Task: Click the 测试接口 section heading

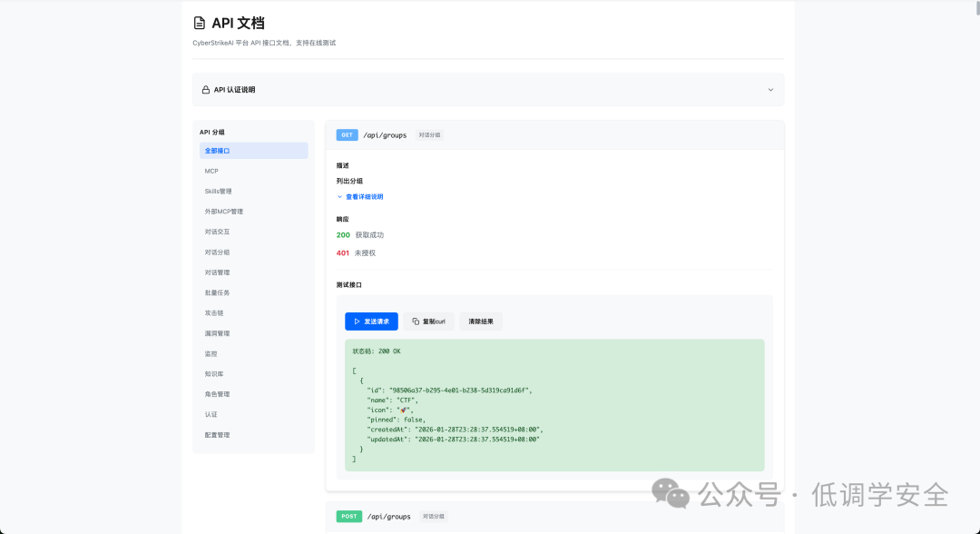Action: click(x=349, y=285)
